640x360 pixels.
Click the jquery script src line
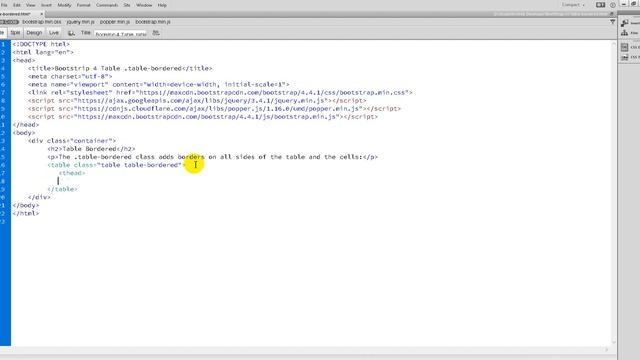pos(197,100)
